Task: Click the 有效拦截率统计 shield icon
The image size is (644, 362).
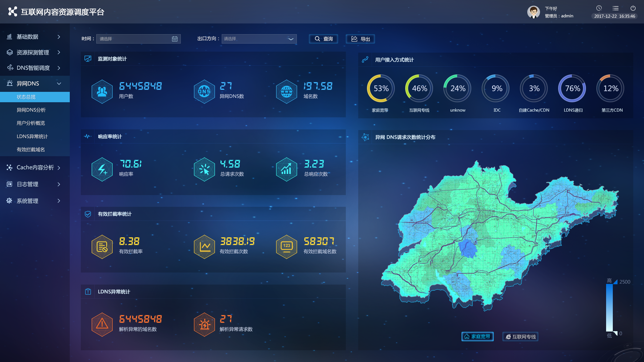Action: (88, 214)
